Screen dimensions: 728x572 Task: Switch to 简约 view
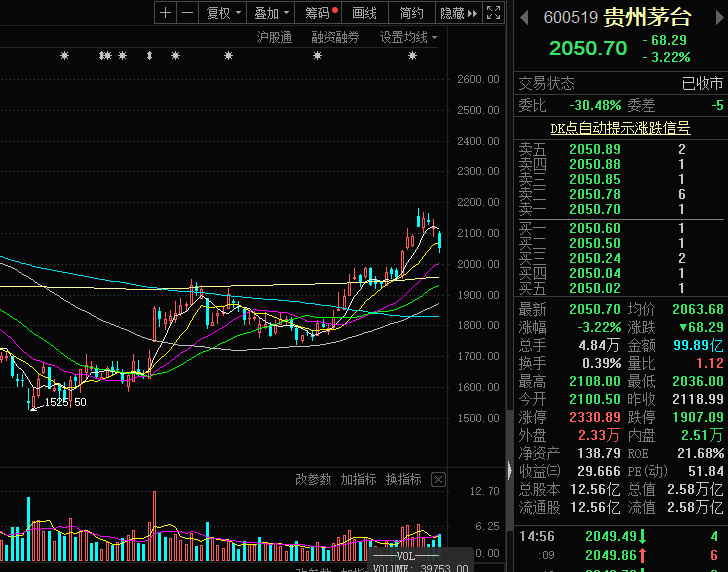[412, 13]
